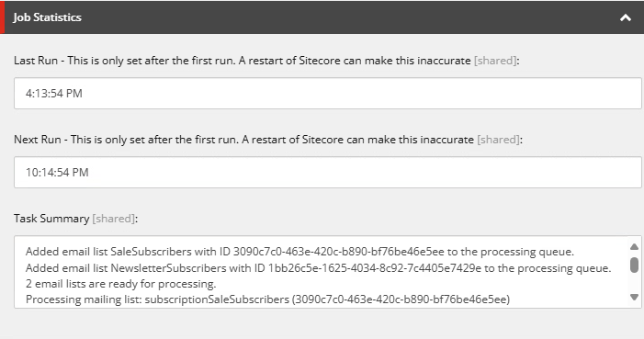The image size is (644, 339).
Task: Click the [shared] tag beside Last Run label
Action: [495, 61]
